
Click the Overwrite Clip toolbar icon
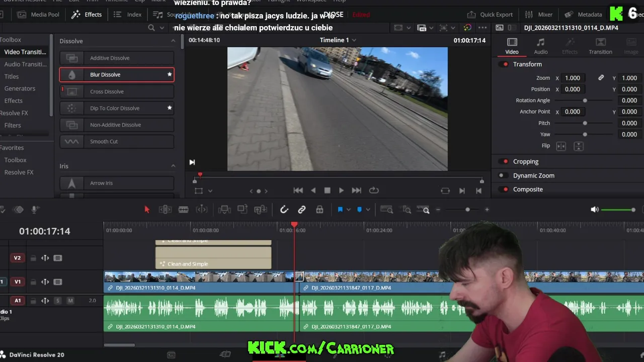coord(243,210)
